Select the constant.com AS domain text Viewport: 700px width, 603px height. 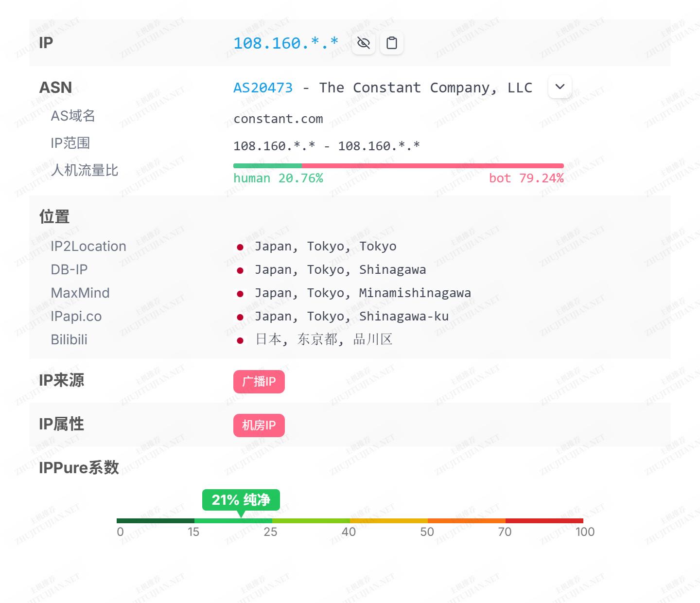tap(278, 119)
